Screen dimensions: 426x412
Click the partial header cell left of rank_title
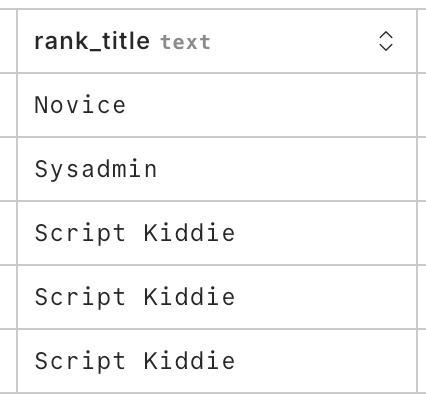[x=8, y=41]
